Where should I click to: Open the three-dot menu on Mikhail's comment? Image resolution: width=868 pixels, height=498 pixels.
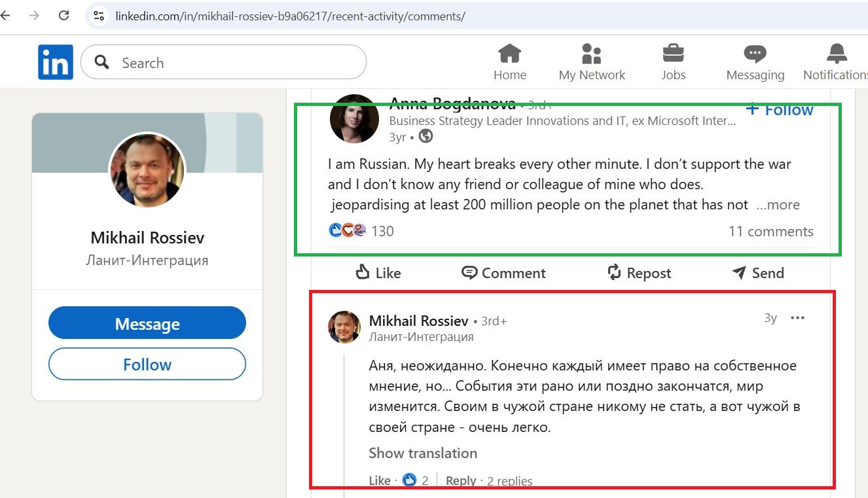pyautogui.click(x=797, y=318)
